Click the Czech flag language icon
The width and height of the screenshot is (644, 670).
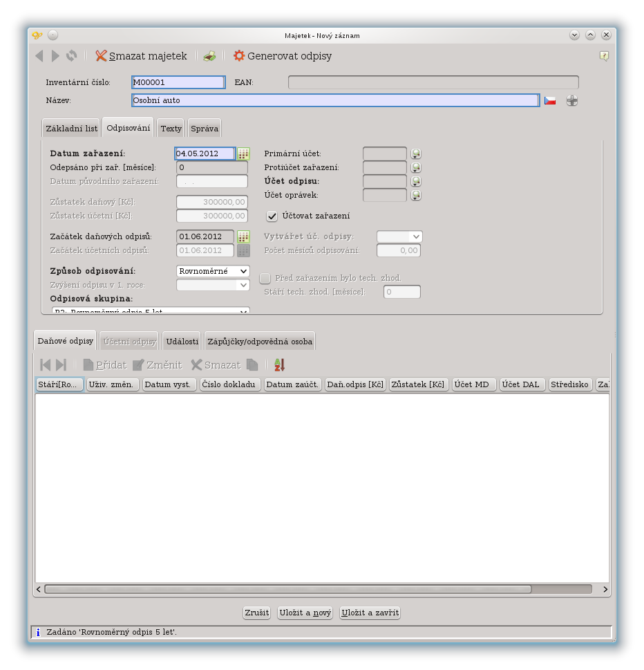(x=550, y=101)
